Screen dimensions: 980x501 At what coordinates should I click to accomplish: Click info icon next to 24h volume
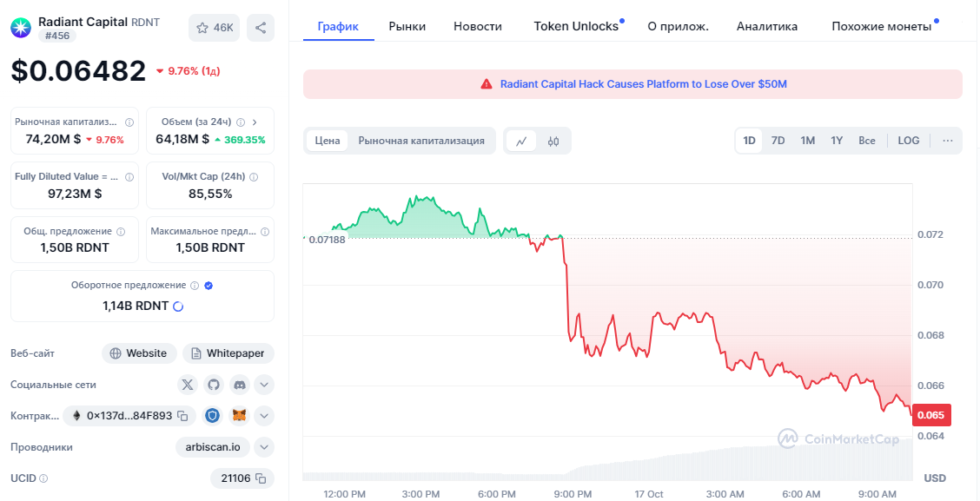(x=241, y=122)
